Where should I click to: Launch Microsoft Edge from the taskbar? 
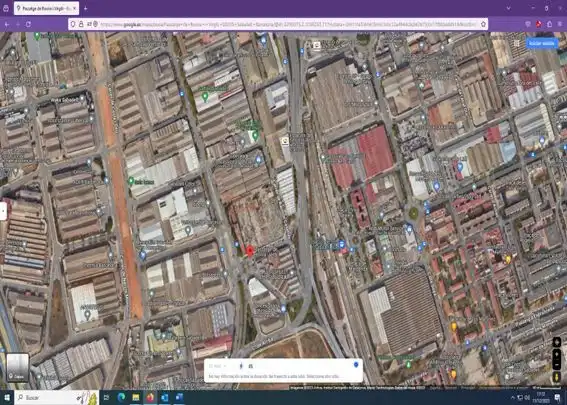122,397
